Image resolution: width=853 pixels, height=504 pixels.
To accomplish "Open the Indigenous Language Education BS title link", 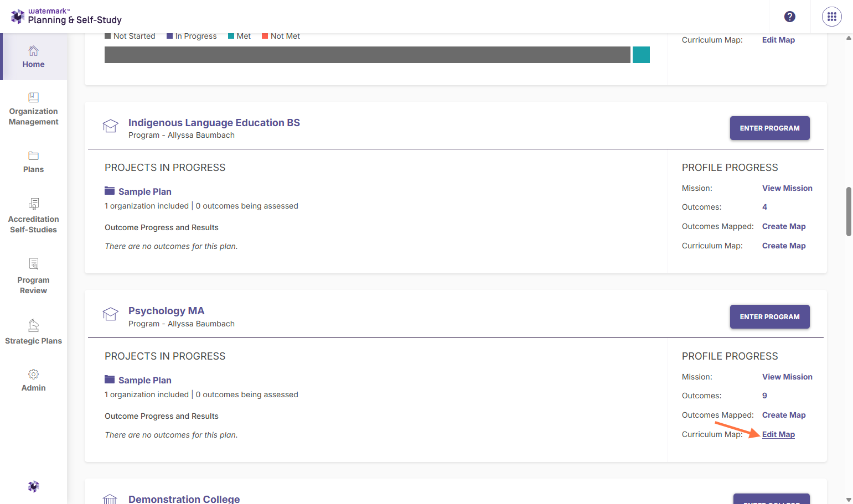I will (214, 123).
